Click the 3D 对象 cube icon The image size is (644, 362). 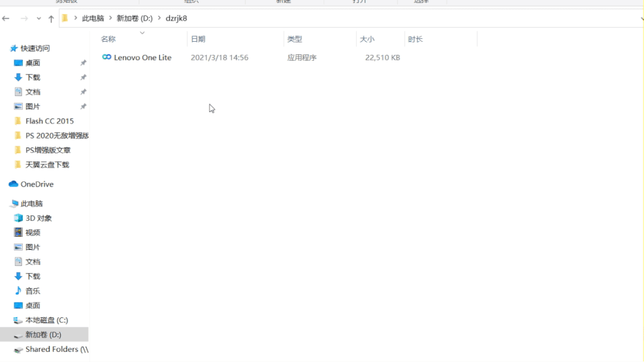pyautogui.click(x=18, y=218)
